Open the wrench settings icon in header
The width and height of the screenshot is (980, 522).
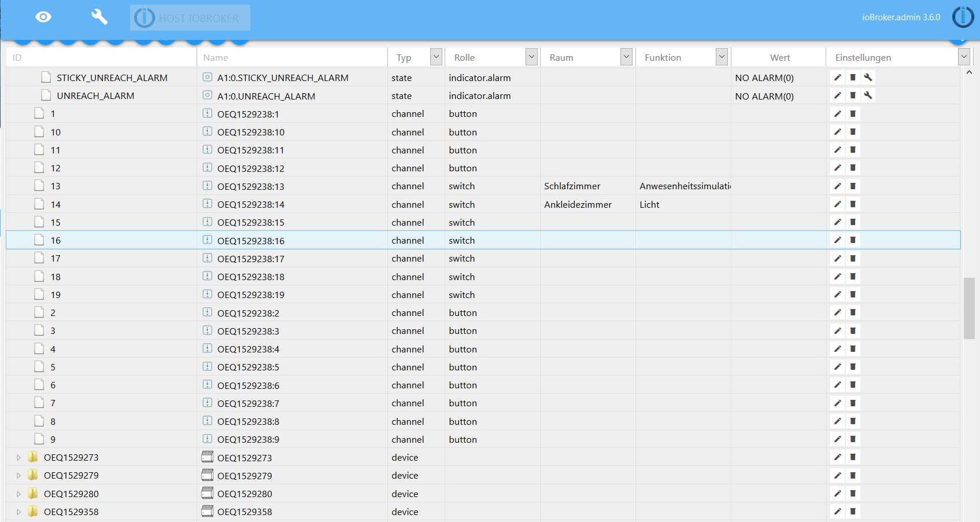[99, 17]
